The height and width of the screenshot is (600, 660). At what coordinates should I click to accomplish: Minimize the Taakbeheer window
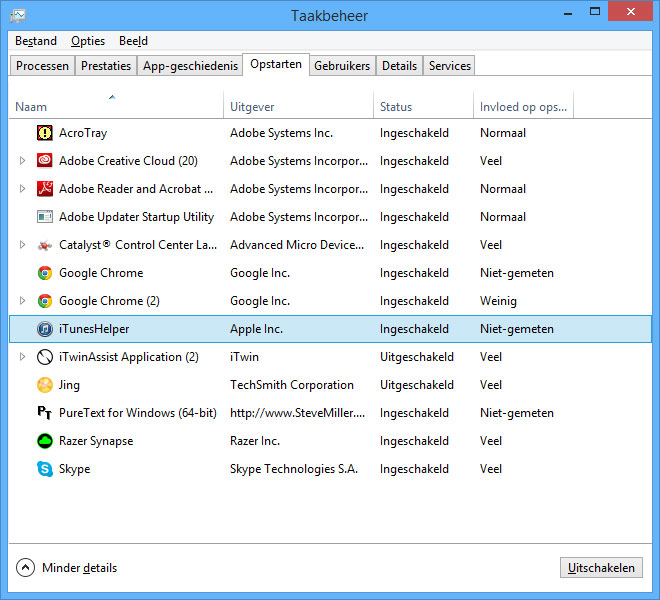coord(568,12)
